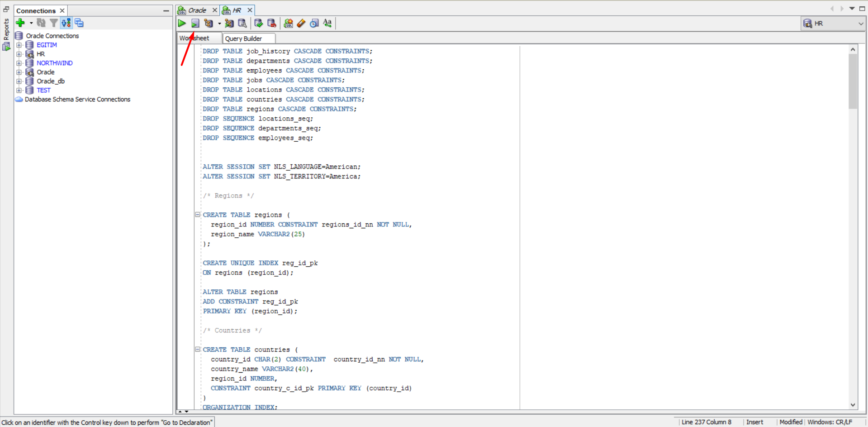
Task: Click the Aa change-case icon
Action: pyautogui.click(x=327, y=23)
